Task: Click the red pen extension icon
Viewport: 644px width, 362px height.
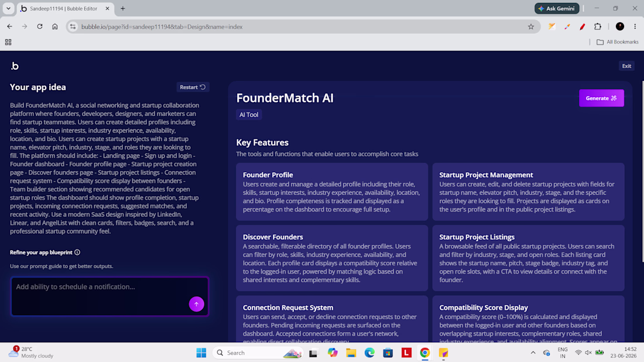Action: [583, 27]
